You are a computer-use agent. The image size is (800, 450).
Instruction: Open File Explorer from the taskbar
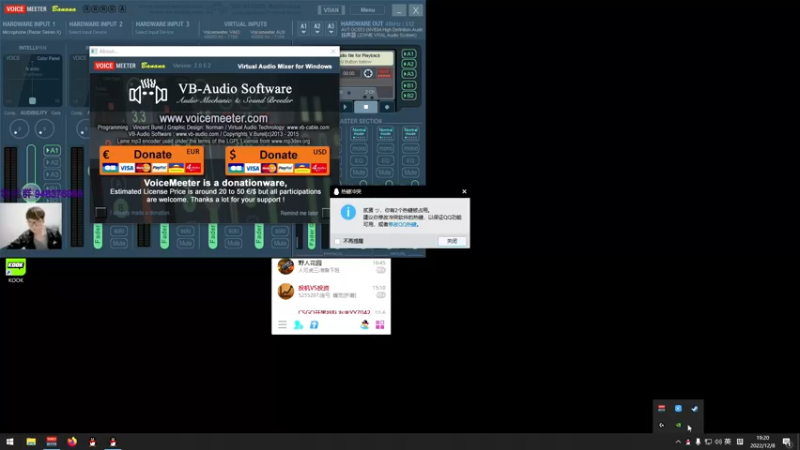coord(31,441)
